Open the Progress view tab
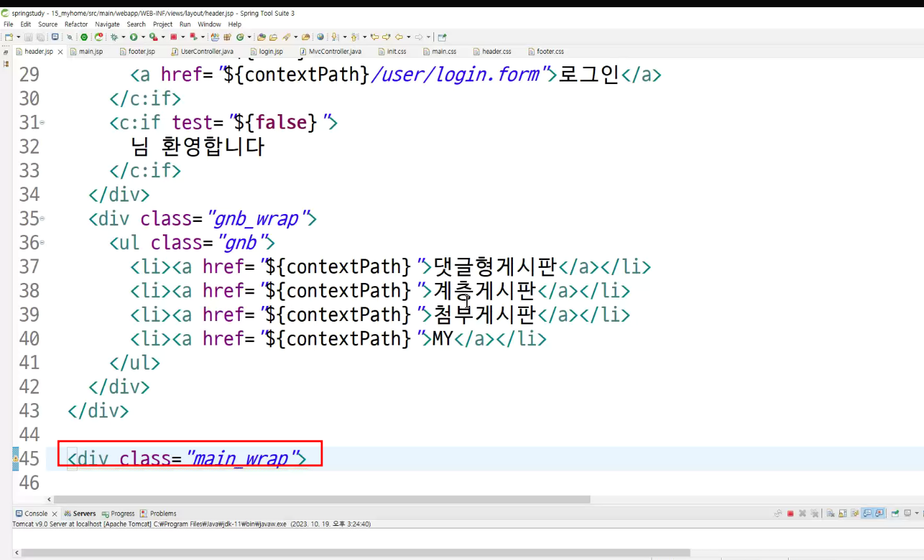This screenshot has height=560, width=924. point(118,513)
